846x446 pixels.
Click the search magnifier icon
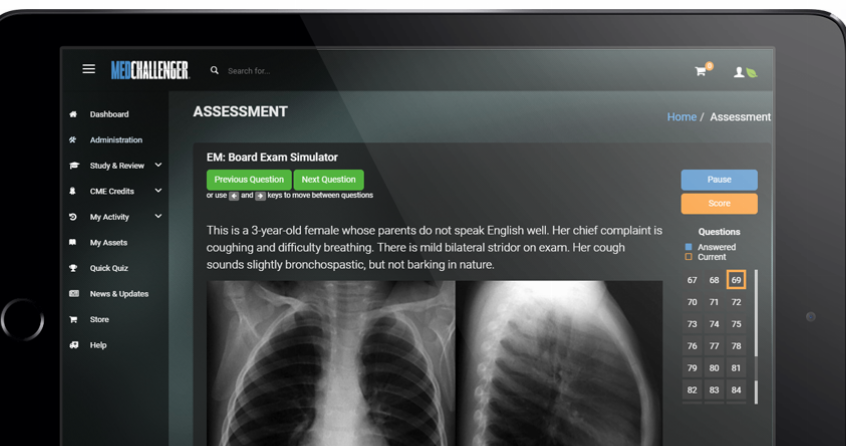point(214,70)
